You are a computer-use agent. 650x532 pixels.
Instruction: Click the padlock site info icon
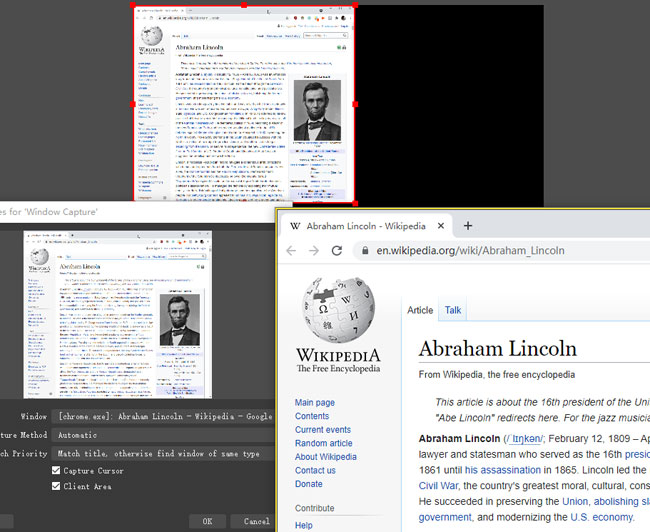point(365,250)
